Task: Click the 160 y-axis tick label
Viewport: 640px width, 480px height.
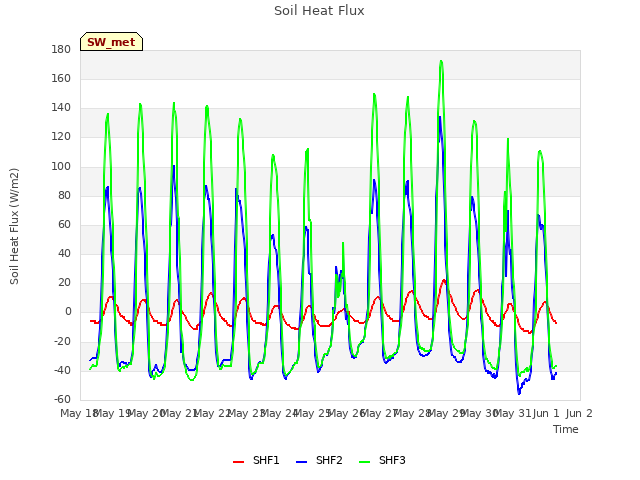Action: 61,78
